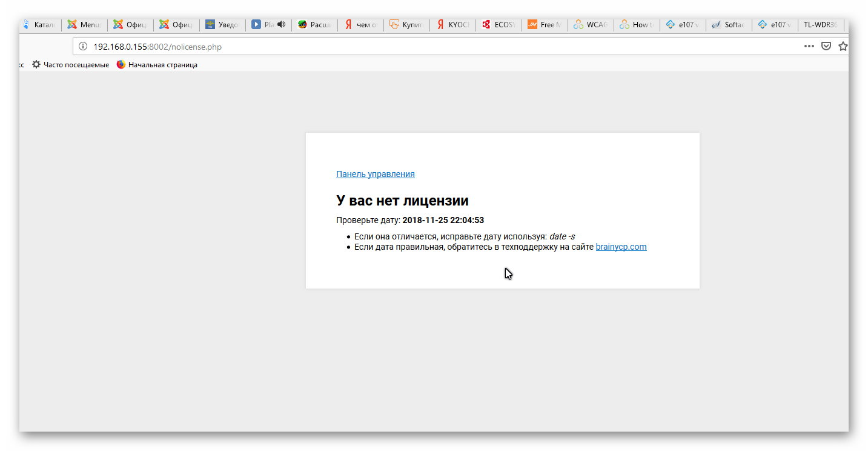Bookmark this page with the star icon
Screen dimensions: 868x451
pyautogui.click(x=843, y=47)
